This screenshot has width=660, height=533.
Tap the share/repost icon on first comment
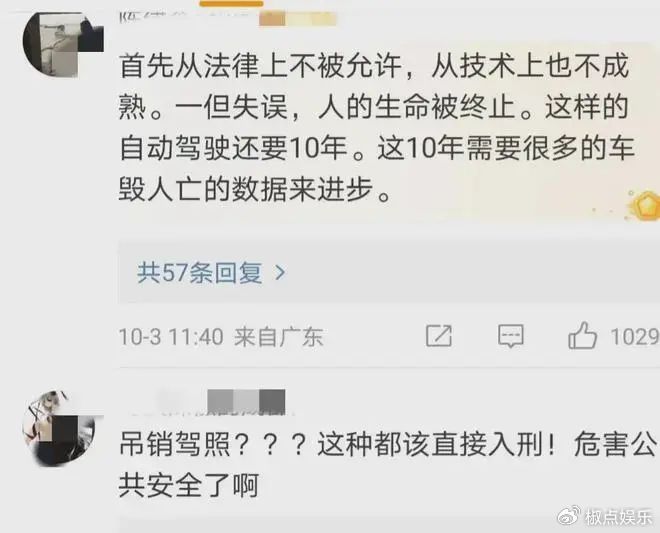(x=439, y=336)
